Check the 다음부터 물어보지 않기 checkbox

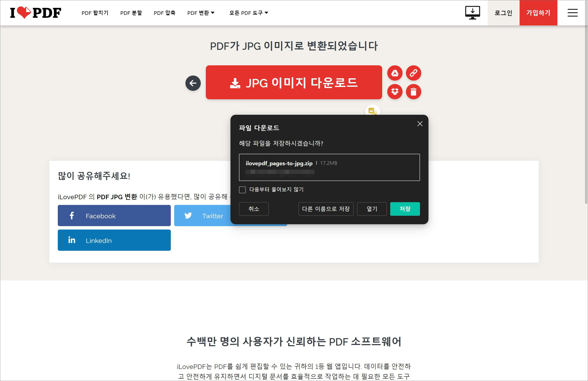click(242, 190)
